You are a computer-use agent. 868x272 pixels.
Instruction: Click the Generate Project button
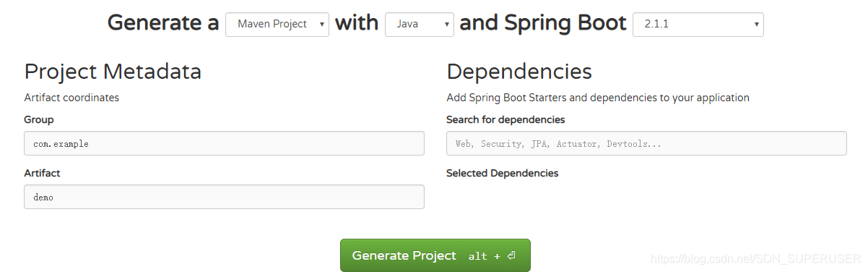click(435, 255)
